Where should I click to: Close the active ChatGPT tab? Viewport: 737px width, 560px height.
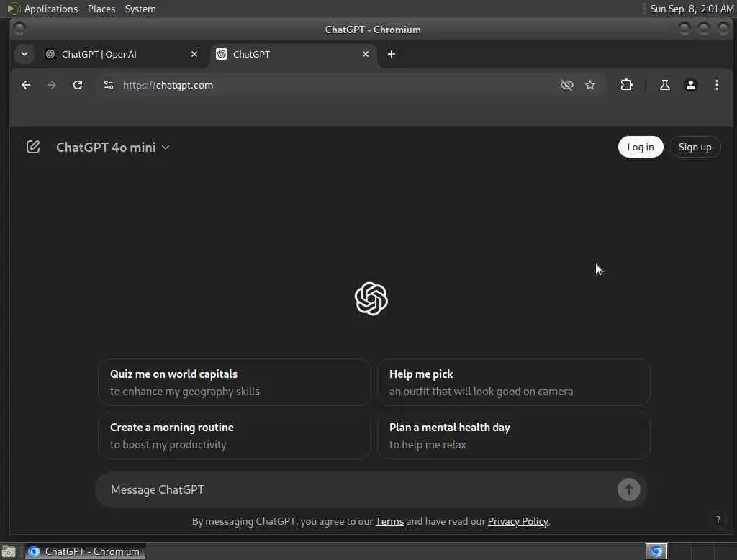[x=365, y=54]
